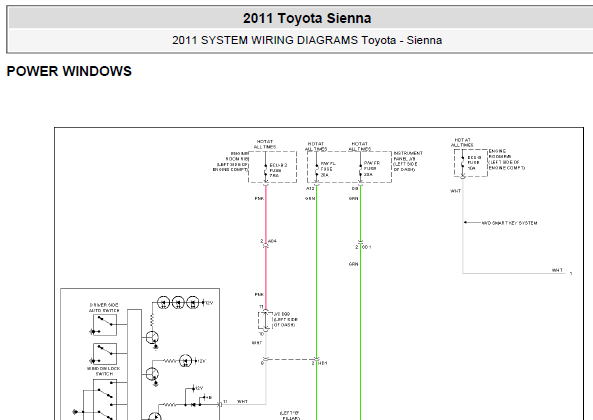Click the transistor symbol below the three LEDs
This screenshot has height=420, width=593.
click(152, 337)
